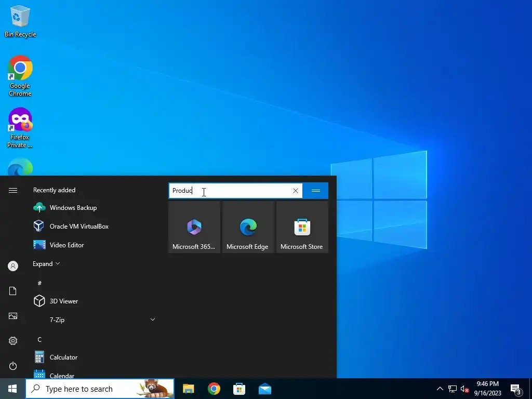Expand the Start menu hamburger navigation
This screenshot has height=399, width=532.
tap(13, 190)
